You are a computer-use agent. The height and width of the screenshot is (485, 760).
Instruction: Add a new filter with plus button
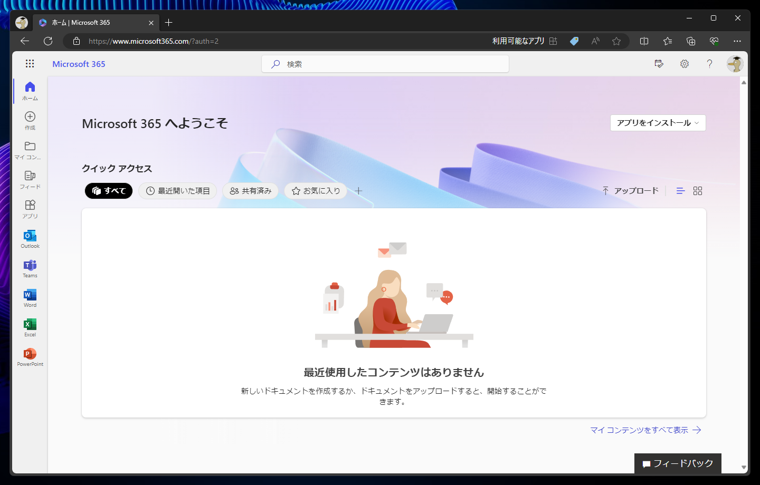click(358, 191)
